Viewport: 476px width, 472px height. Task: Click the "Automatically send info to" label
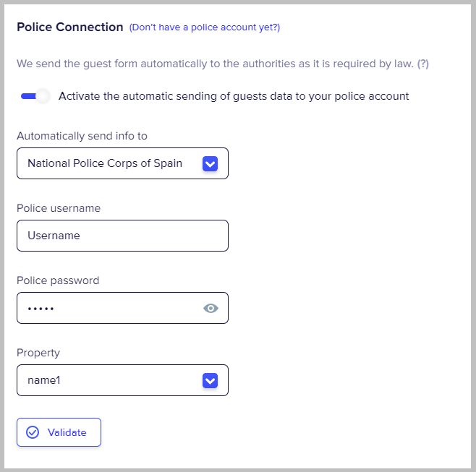pyautogui.click(x=82, y=136)
